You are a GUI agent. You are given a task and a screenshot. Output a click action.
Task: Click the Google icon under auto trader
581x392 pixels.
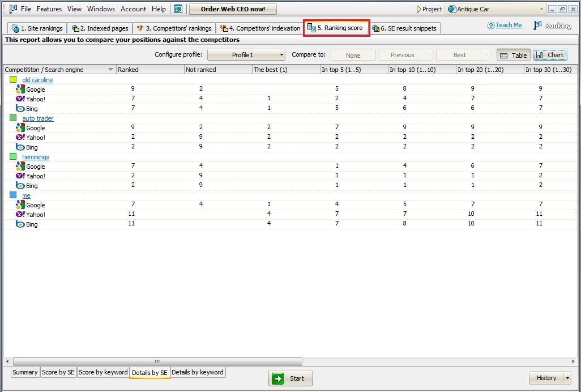click(x=20, y=127)
